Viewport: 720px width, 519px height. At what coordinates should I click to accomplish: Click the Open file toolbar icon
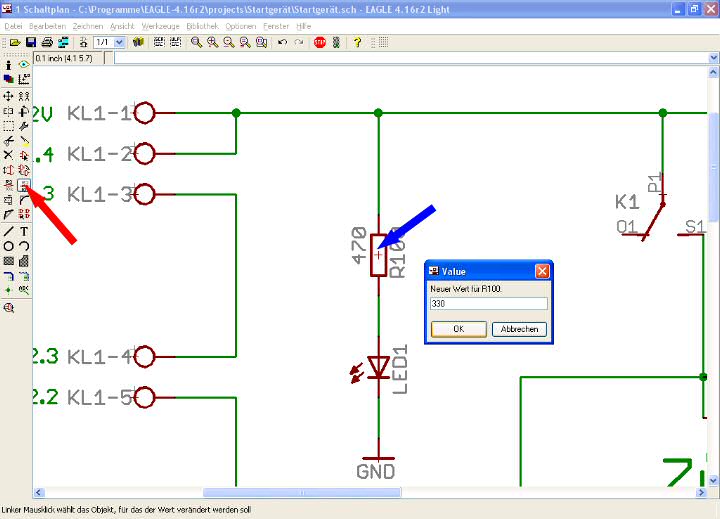click(x=16, y=43)
